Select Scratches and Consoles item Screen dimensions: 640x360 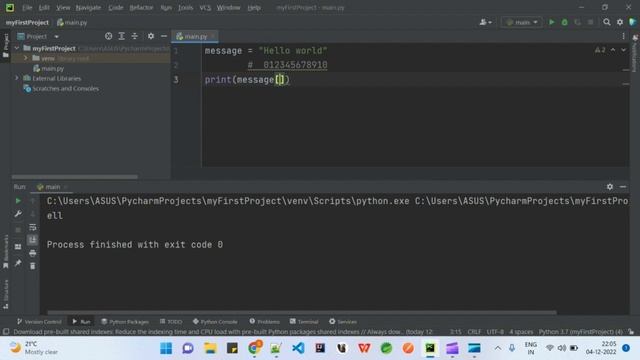click(x=61, y=88)
